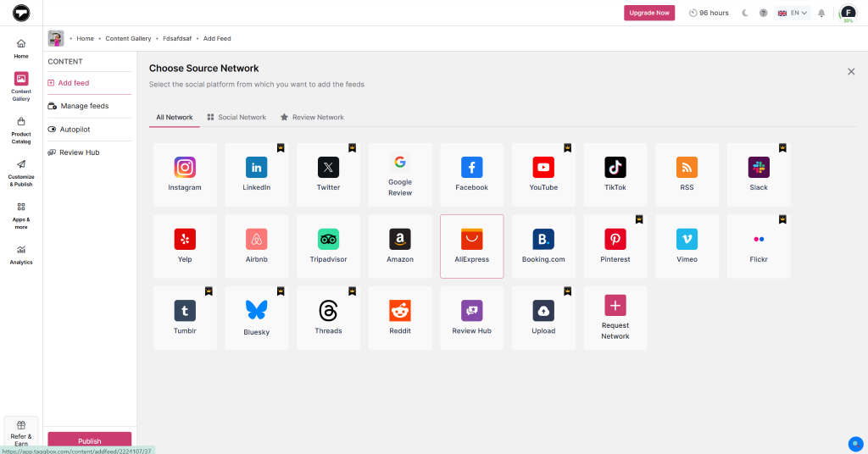
Task: Click the Taggbox logo
Action: [21, 13]
